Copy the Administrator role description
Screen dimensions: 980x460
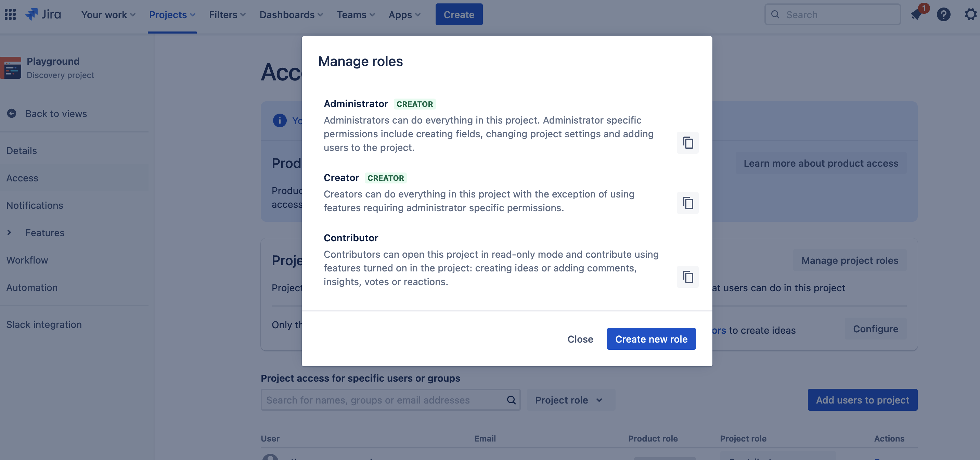[688, 143]
